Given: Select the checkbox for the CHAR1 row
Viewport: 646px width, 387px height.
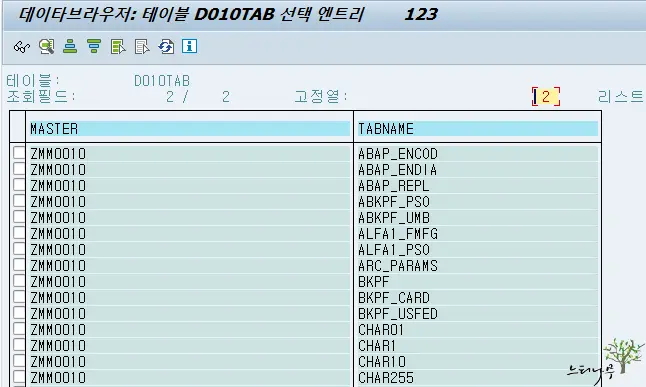Looking at the screenshot, I should (x=19, y=345).
